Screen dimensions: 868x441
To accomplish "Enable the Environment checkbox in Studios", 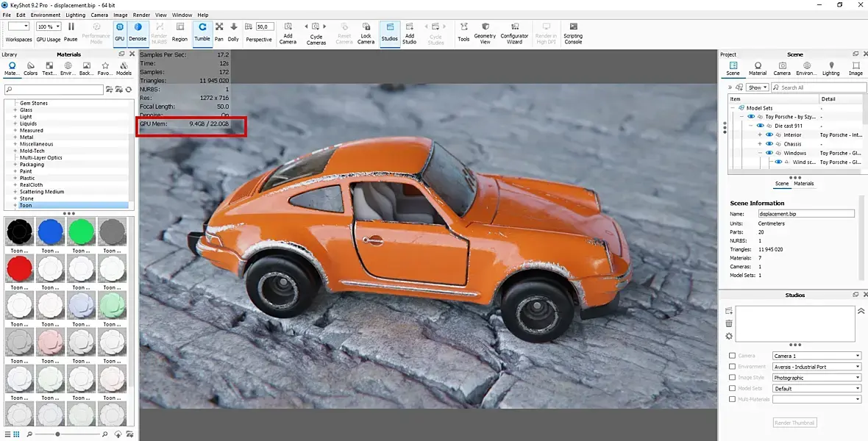I will (x=732, y=366).
